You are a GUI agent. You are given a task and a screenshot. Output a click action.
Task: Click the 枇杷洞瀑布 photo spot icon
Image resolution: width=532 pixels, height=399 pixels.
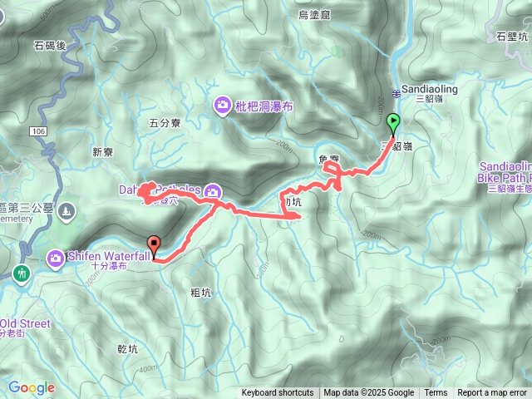(223, 106)
